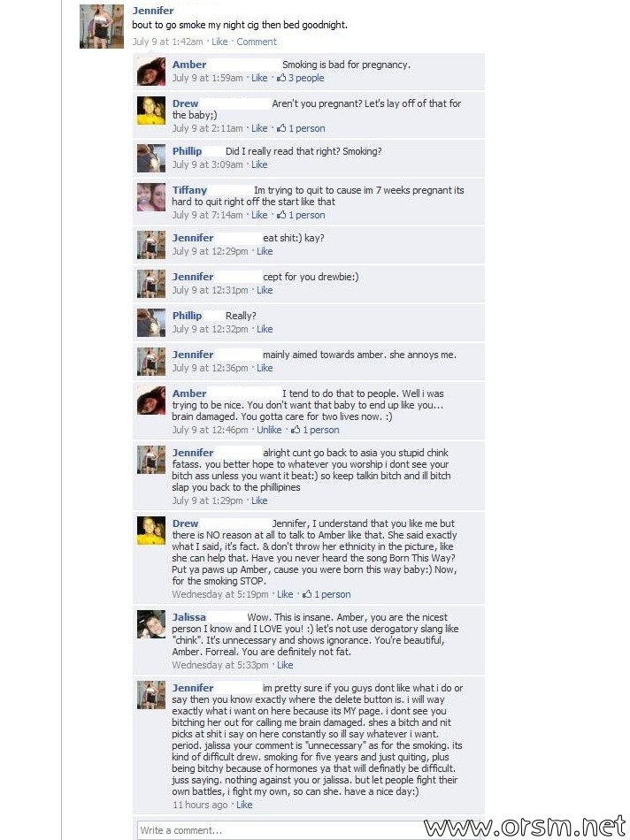Like Phillip's 'Really?' comment
The height and width of the screenshot is (840, 630).
(x=265, y=329)
